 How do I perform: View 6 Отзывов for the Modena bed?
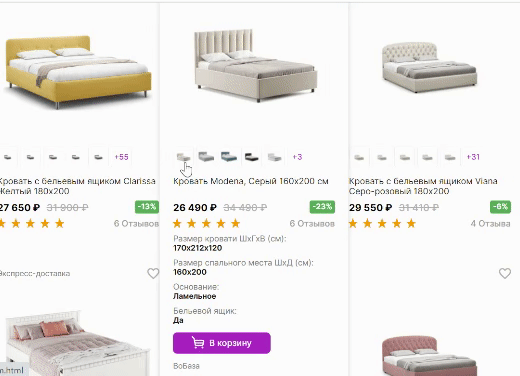312,224
